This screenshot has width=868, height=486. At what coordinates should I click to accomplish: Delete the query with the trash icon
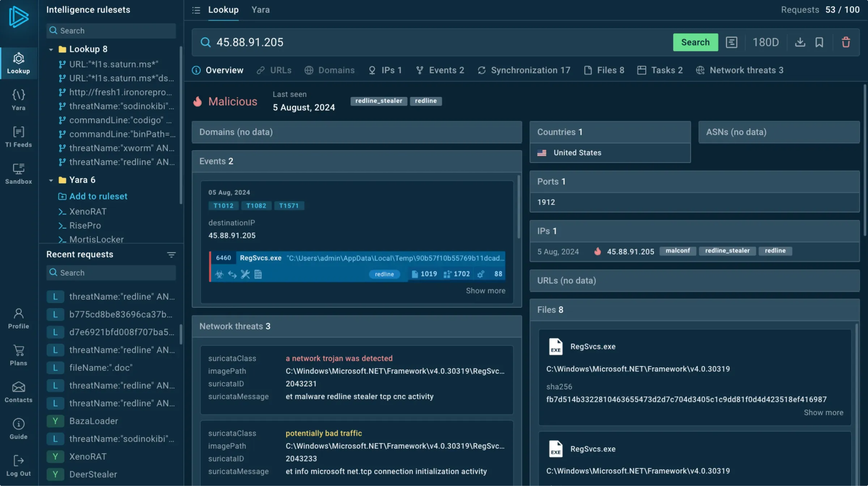tap(846, 42)
